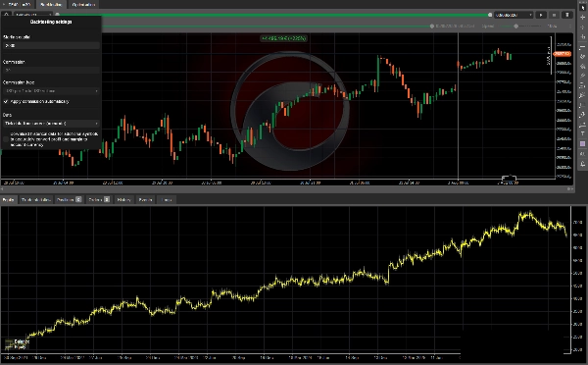This screenshot has width=588, height=365.
Task: Click the left handle of the green date-range slider
Action: (58, 15)
